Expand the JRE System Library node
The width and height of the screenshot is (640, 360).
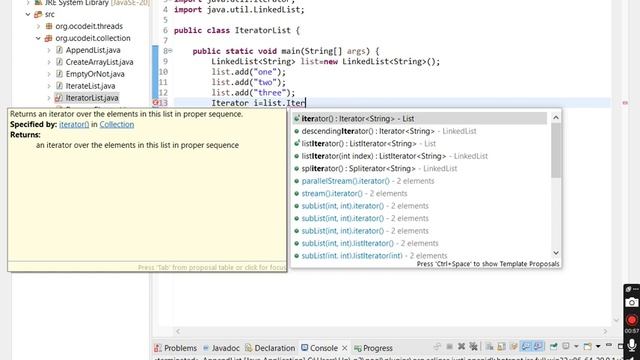click(28, 2)
